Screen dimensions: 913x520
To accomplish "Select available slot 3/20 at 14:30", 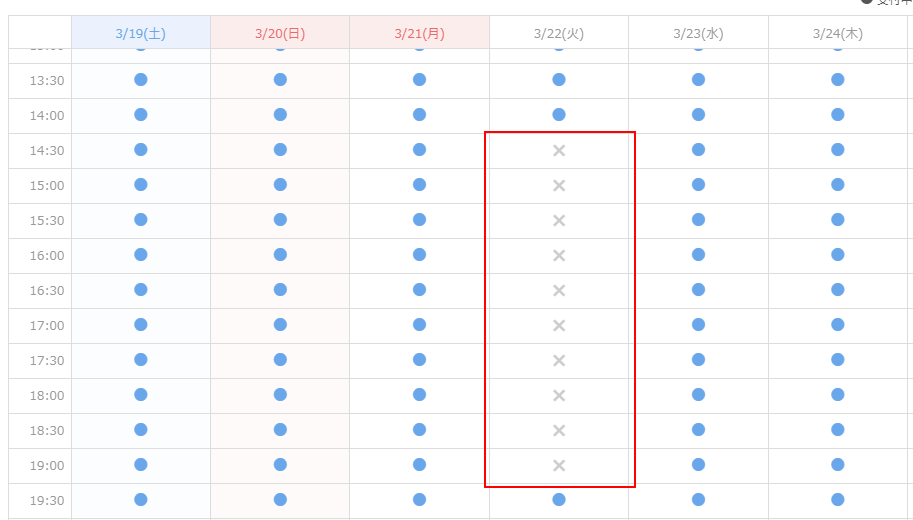I will click(x=280, y=150).
